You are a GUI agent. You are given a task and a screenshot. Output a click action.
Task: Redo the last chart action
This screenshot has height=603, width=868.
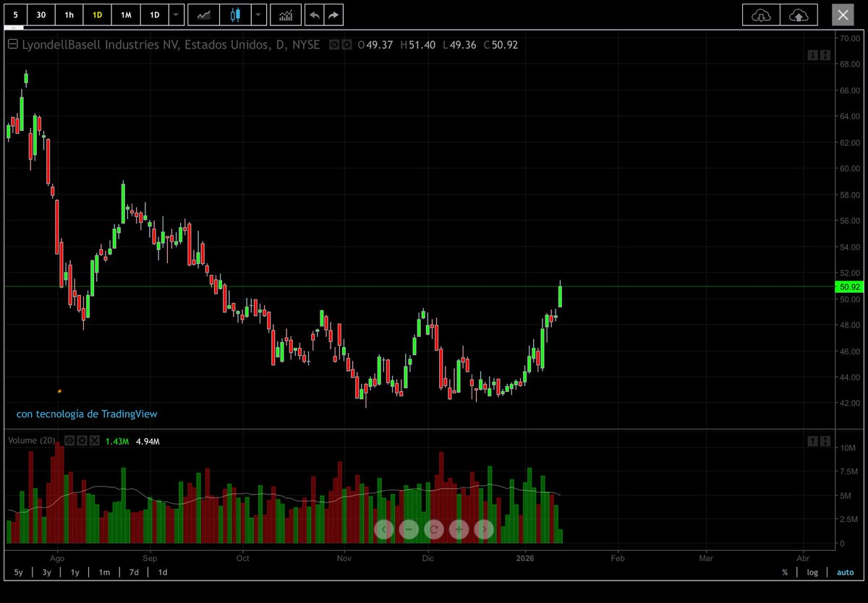[x=333, y=14]
